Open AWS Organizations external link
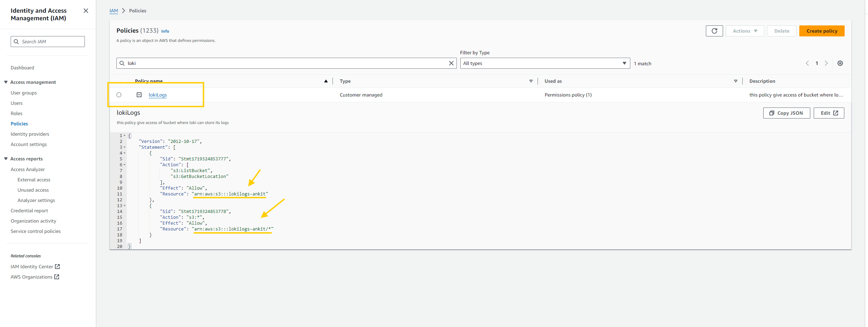 tap(35, 277)
